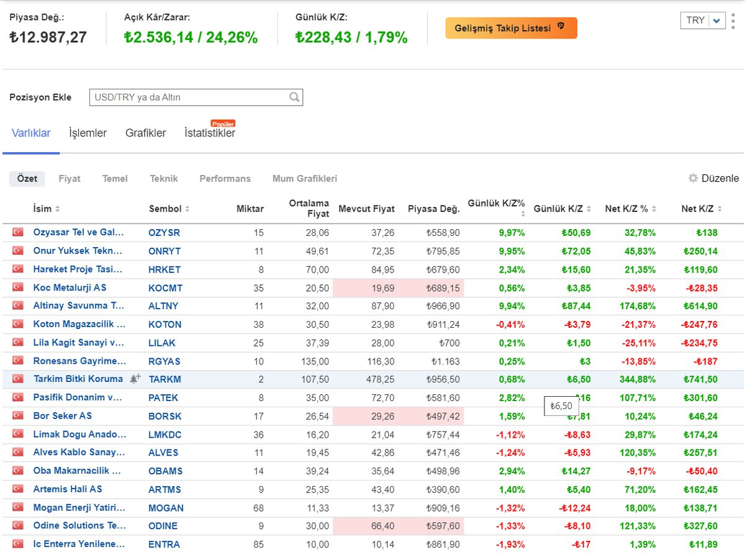
Task: Open the Altinay Savunma link
Action: point(79,305)
